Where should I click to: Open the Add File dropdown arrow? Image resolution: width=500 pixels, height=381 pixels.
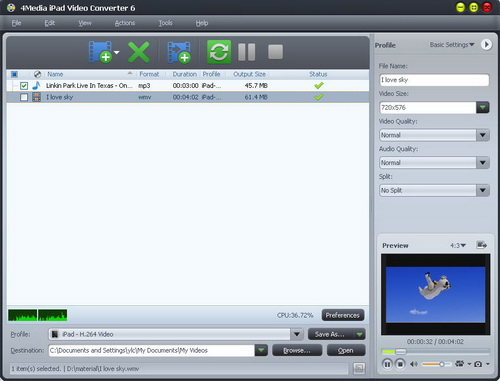(117, 52)
